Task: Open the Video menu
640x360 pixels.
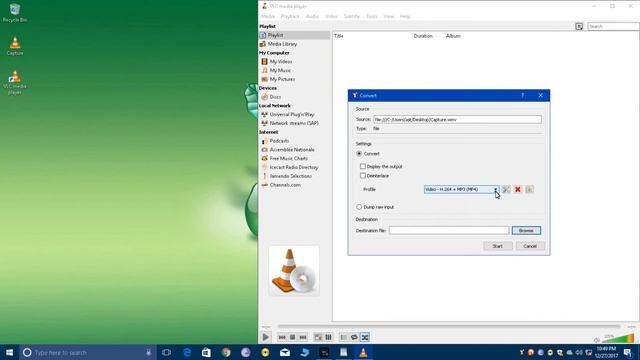Action: coord(331,16)
